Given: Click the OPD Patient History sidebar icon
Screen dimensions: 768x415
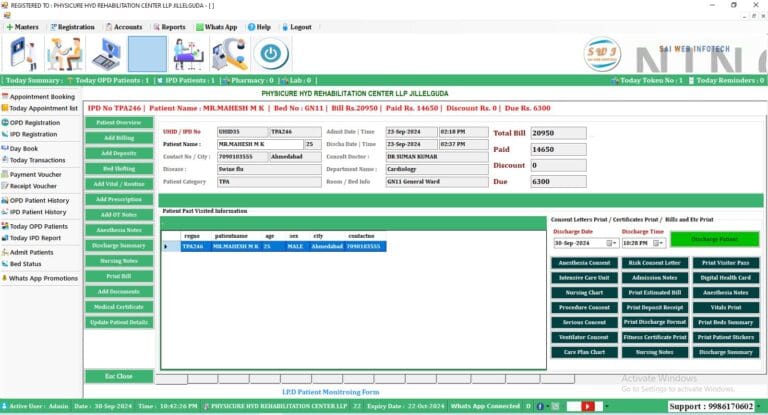Looking at the screenshot, I should [x=5, y=200].
